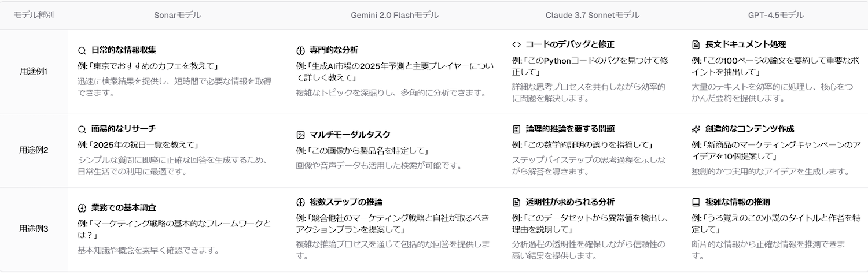Click the book icon next to 複雑な情報の推測
Screen dimensions: 868x275
tap(696, 202)
